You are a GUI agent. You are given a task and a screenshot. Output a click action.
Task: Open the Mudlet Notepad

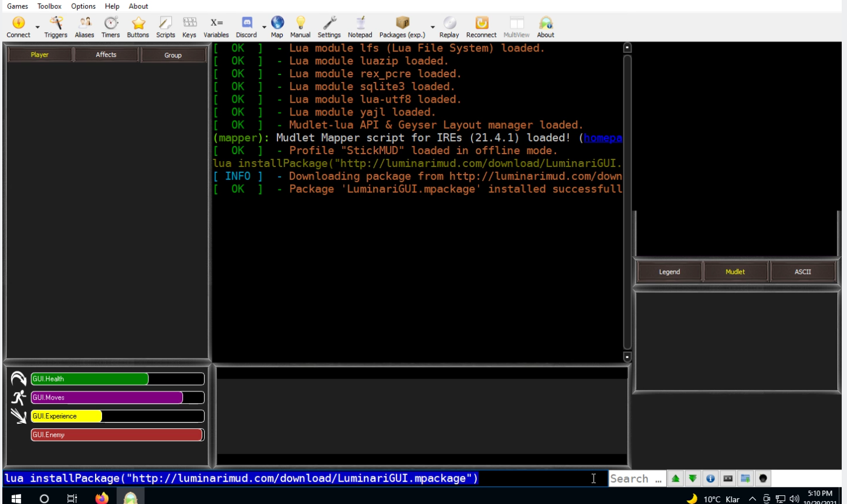point(360,26)
